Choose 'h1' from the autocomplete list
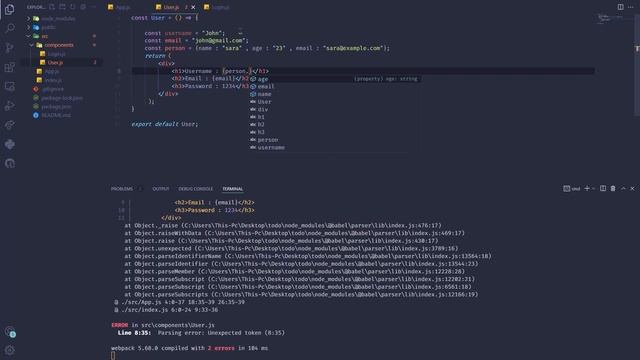 (x=335, y=117)
